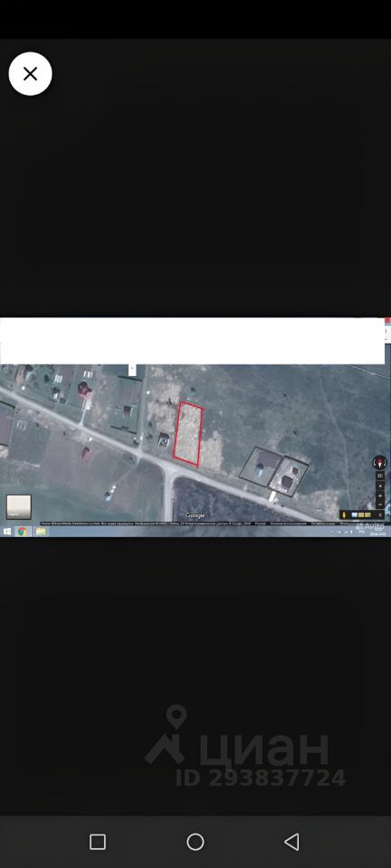The height and width of the screenshot is (868, 391).
Task: Open Chrome from the Windows taskbar
Action: 22,532
